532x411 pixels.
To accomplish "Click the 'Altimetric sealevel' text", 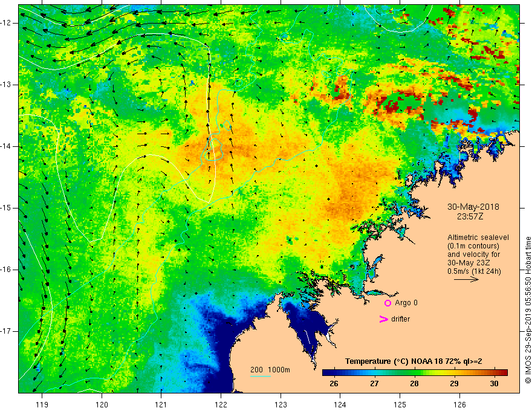I will pyautogui.click(x=478, y=238).
